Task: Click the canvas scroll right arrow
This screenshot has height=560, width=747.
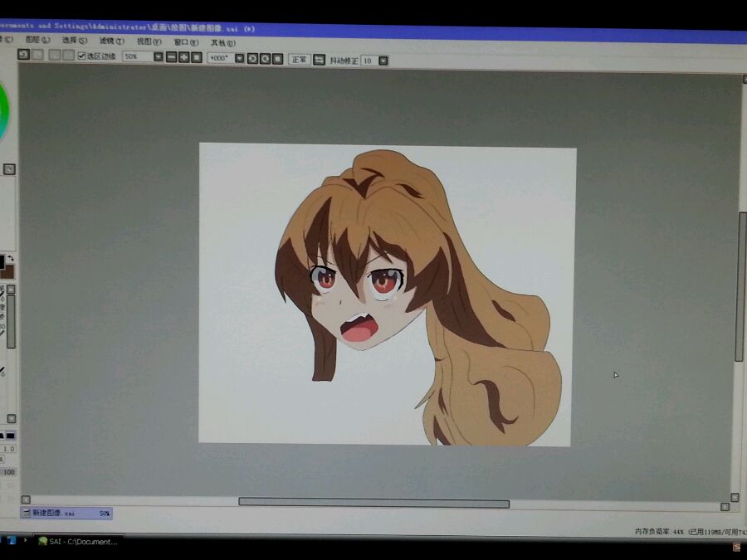Action: pyautogui.click(x=725, y=507)
